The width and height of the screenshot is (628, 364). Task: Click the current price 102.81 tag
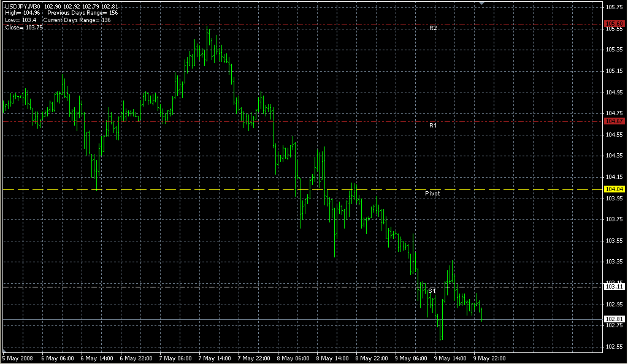pyautogui.click(x=615, y=319)
